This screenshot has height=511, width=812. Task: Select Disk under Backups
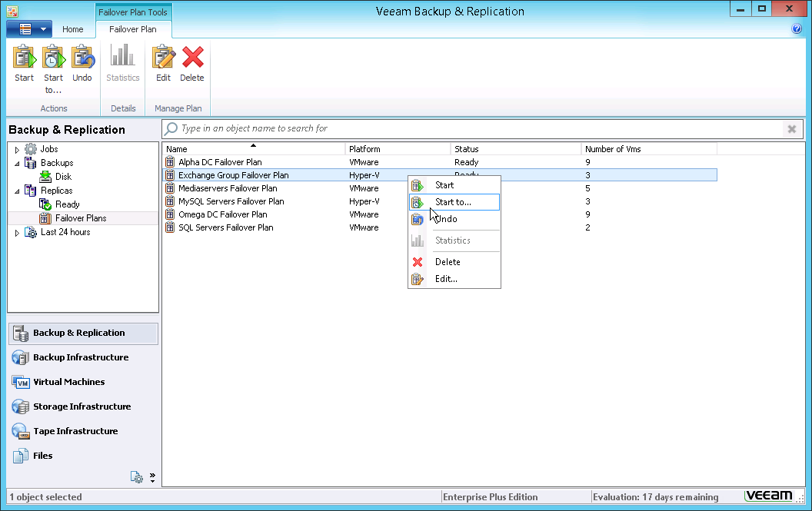[63, 177]
